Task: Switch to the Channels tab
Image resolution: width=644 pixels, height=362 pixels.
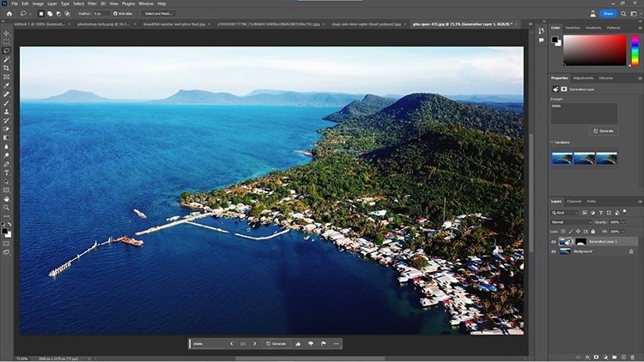Action: pyautogui.click(x=574, y=202)
